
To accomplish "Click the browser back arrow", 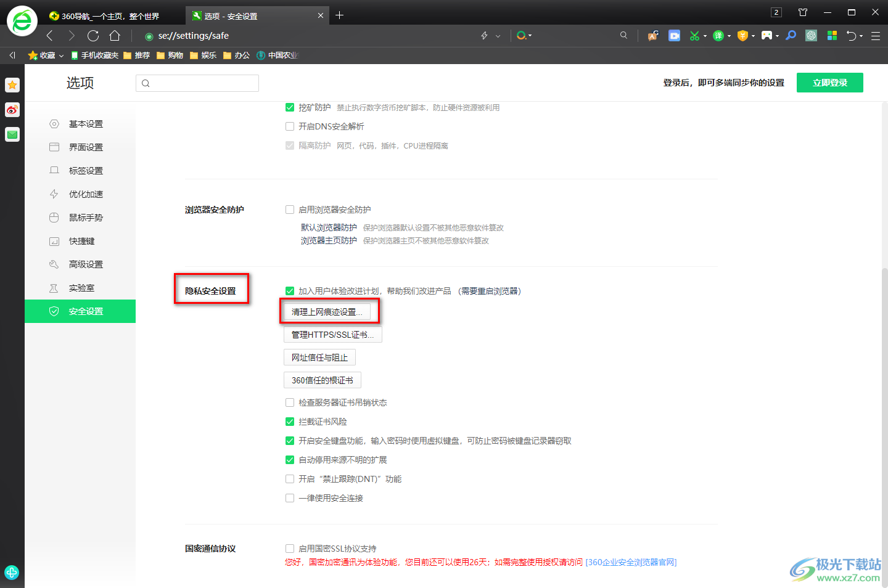I will 50,36.
